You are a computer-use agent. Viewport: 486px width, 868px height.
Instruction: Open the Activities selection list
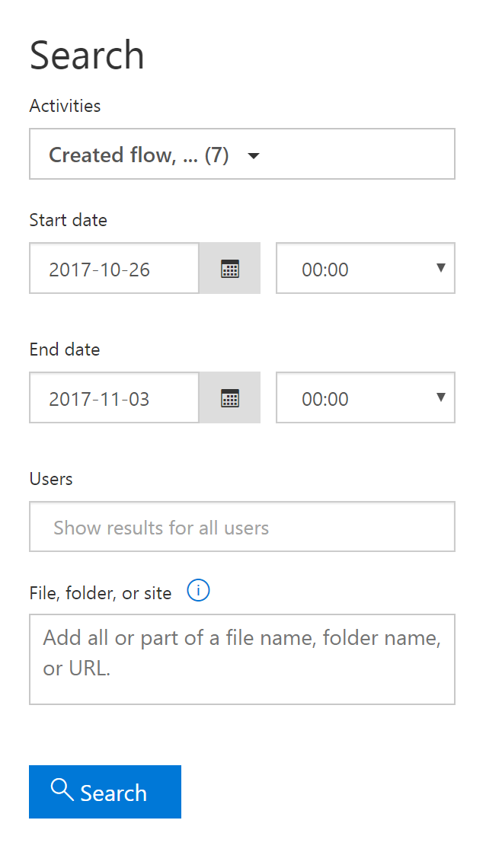point(241,154)
